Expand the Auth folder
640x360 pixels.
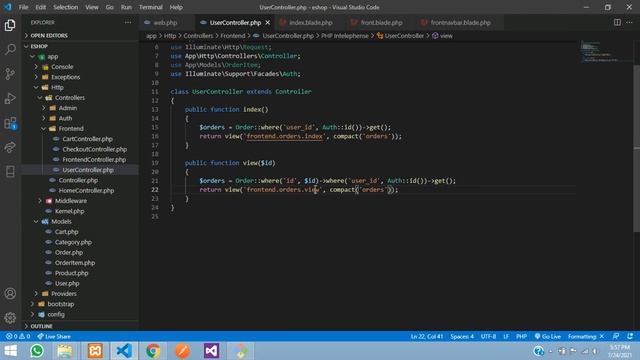coord(80,118)
